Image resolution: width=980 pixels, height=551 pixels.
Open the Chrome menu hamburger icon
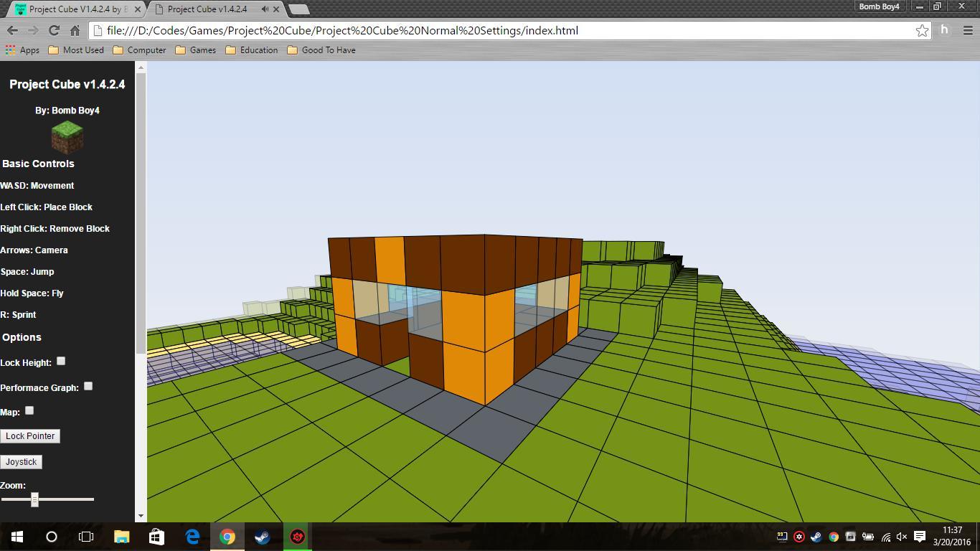tap(968, 30)
